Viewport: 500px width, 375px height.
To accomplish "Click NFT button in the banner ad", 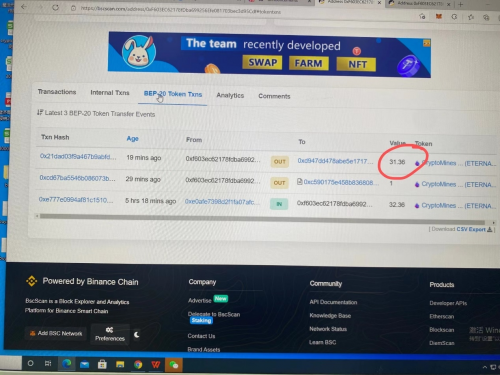I will tap(356, 64).
